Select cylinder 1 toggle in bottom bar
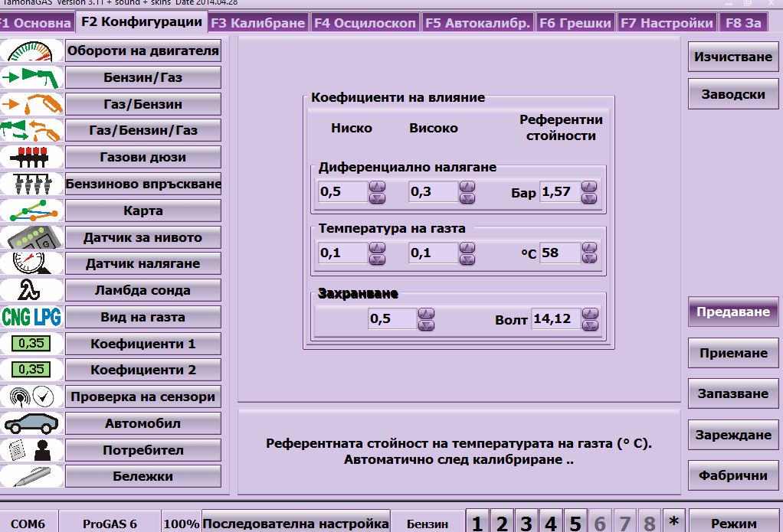This screenshot has height=532, width=783. [x=477, y=524]
